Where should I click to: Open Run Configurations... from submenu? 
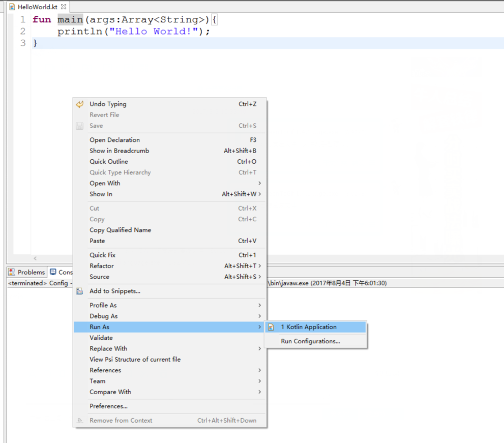coord(316,341)
